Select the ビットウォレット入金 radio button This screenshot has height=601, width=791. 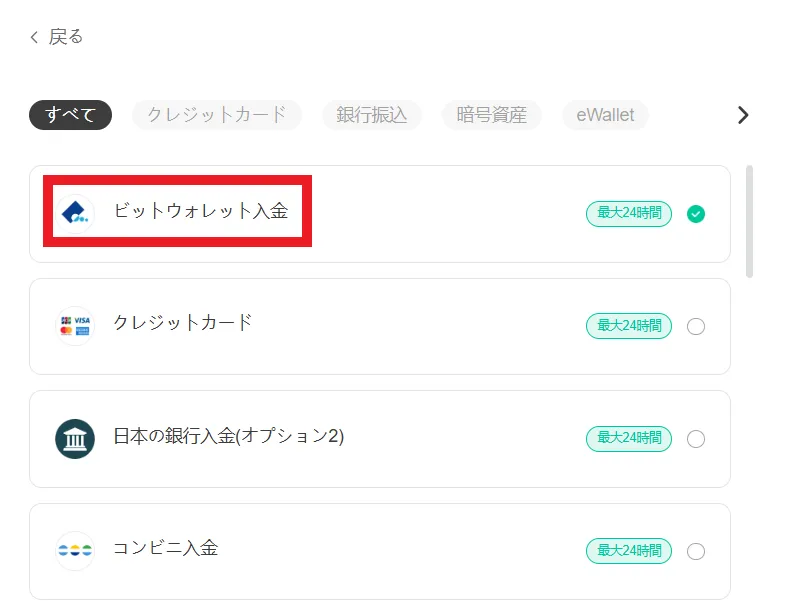pos(696,213)
